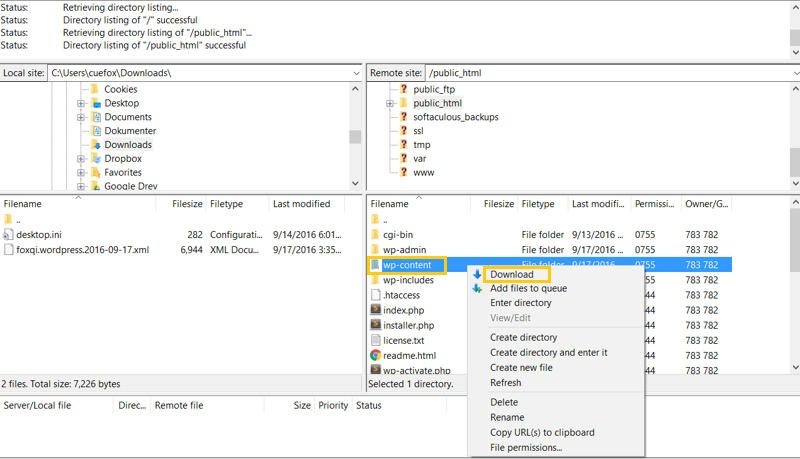This screenshot has height=459, width=800.
Task: Click the Last modified column header in local pane
Action: 307,204
